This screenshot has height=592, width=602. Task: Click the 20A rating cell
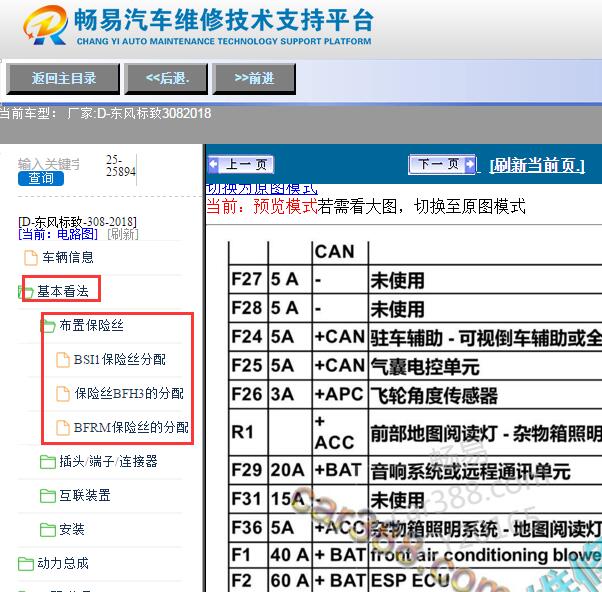[x=290, y=470]
